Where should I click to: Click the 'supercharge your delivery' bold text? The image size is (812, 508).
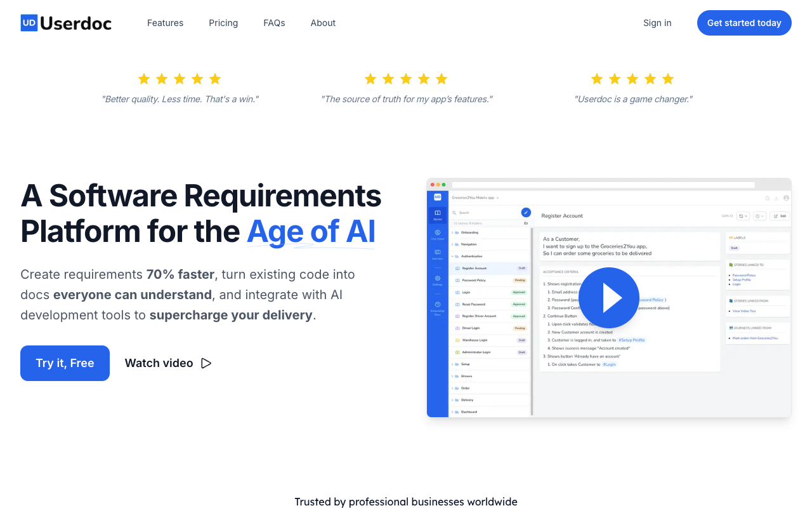tap(231, 315)
